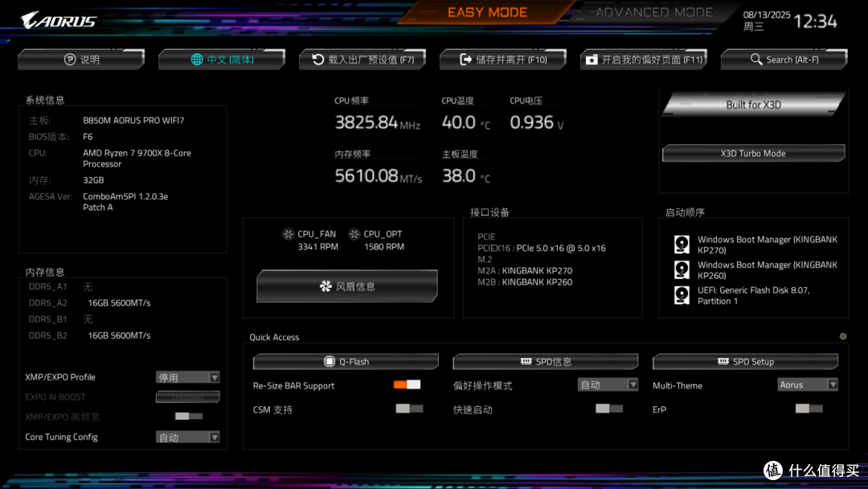Open SPD信息 button
This screenshot has height=489, width=868.
tap(545, 361)
